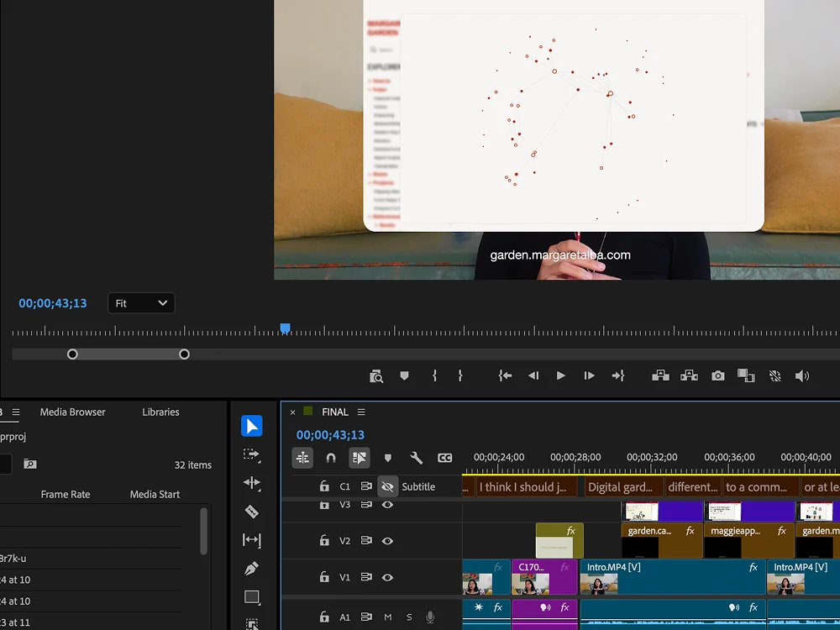Solo the A1 track
This screenshot has width=840, height=630.
click(x=409, y=617)
